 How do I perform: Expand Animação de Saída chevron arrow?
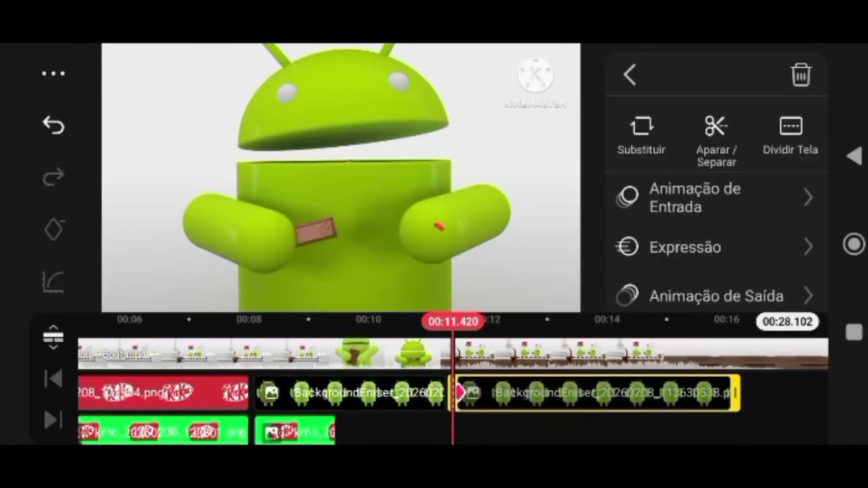click(x=808, y=296)
